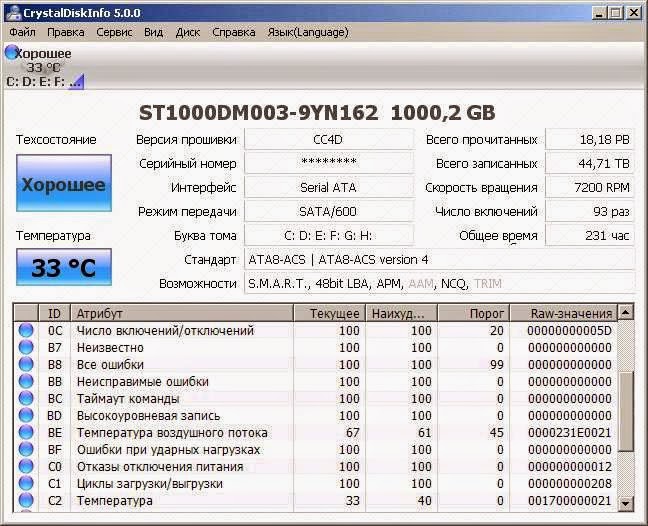Click raw value 0000231E0021

pyautogui.click(x=569, y=432)
